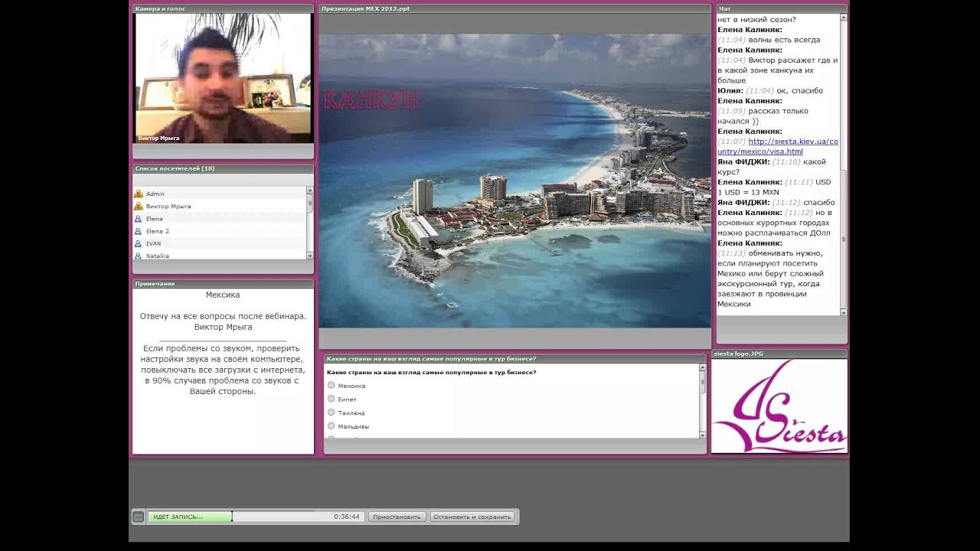980x551 pixels.
Task: Select Виктор Мрыга in the visitor list
Action: pos(168,207)
